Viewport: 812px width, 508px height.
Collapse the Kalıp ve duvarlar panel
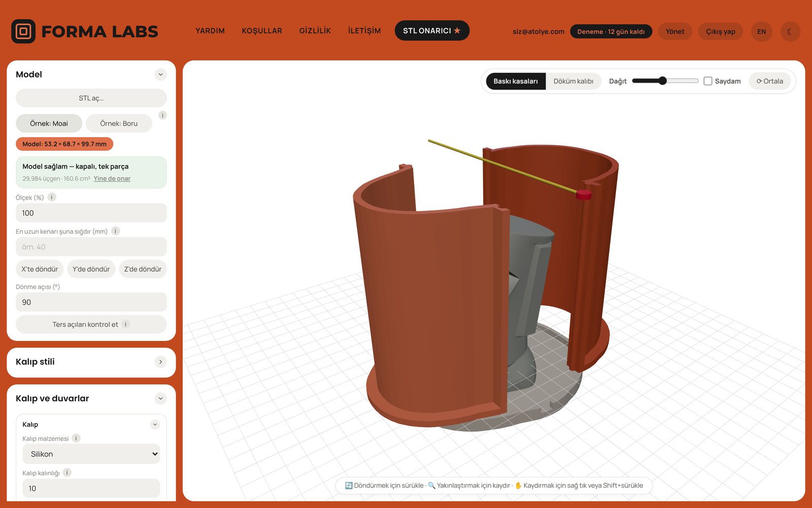160,398
